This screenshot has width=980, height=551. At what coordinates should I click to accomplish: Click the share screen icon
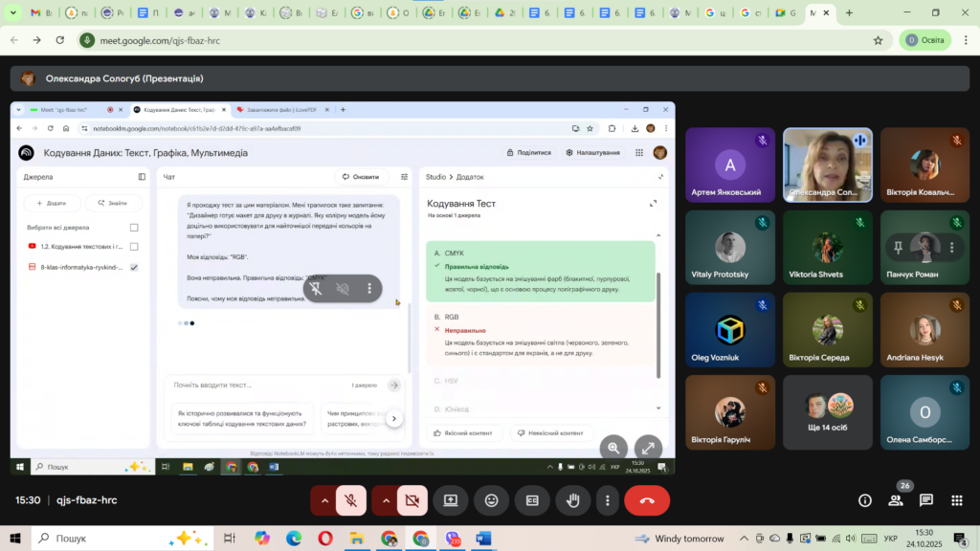coord(450,500)
